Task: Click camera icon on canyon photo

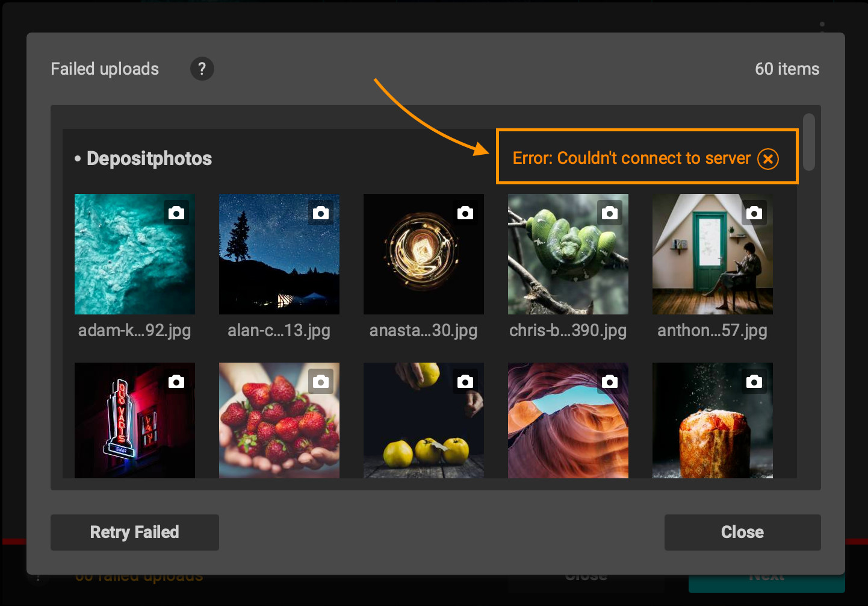Action: [610, 381]
